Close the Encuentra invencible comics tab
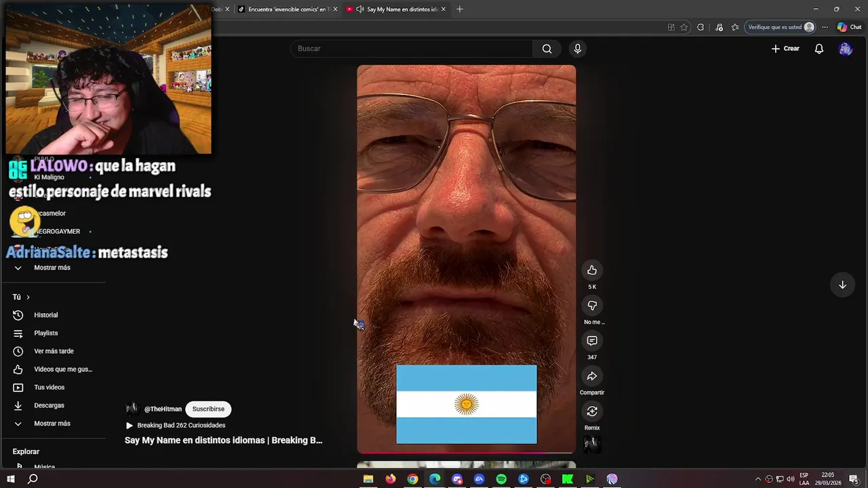Screen dimensions: 868x488 coord(335,9)
